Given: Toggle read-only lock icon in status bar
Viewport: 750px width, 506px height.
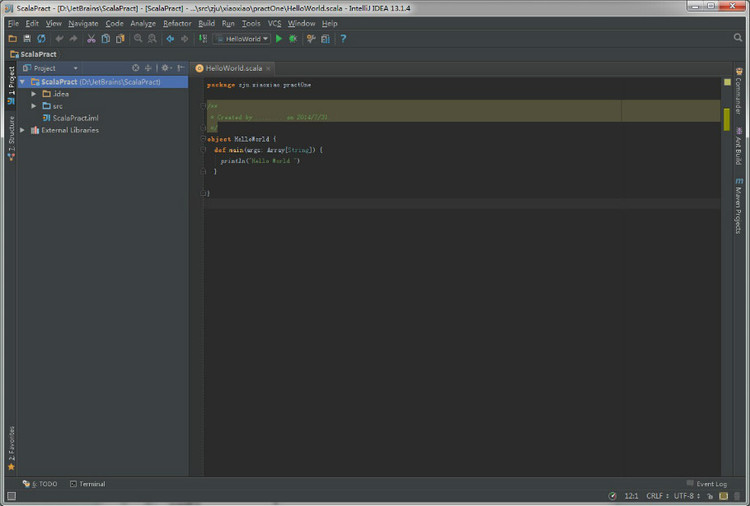Looking at the screenshot, I should [x=710, y=496].
